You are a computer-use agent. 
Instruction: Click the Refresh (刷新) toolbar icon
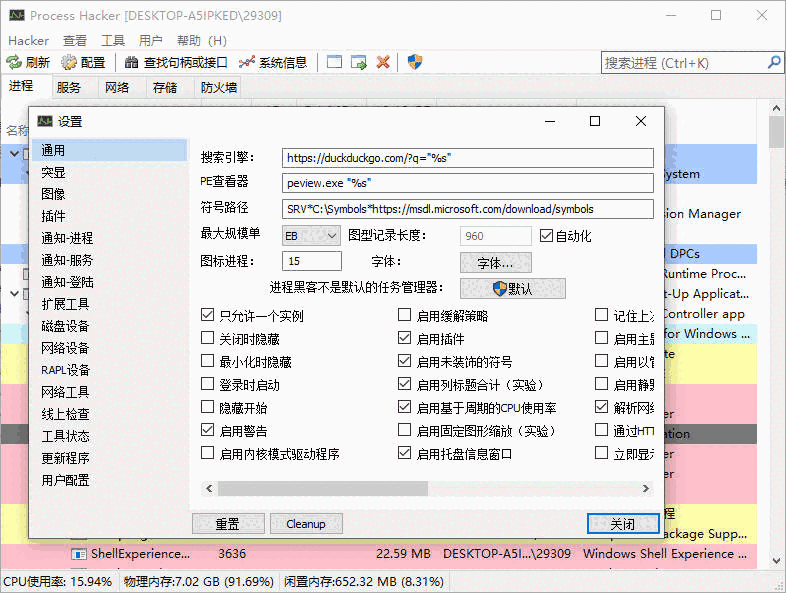coord(13,63)
